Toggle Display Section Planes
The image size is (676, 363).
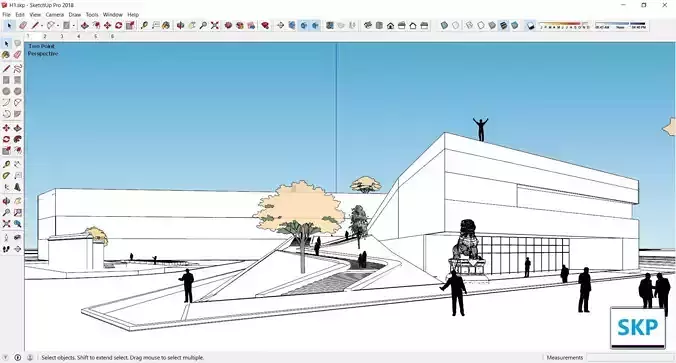[x=292, y=25]
